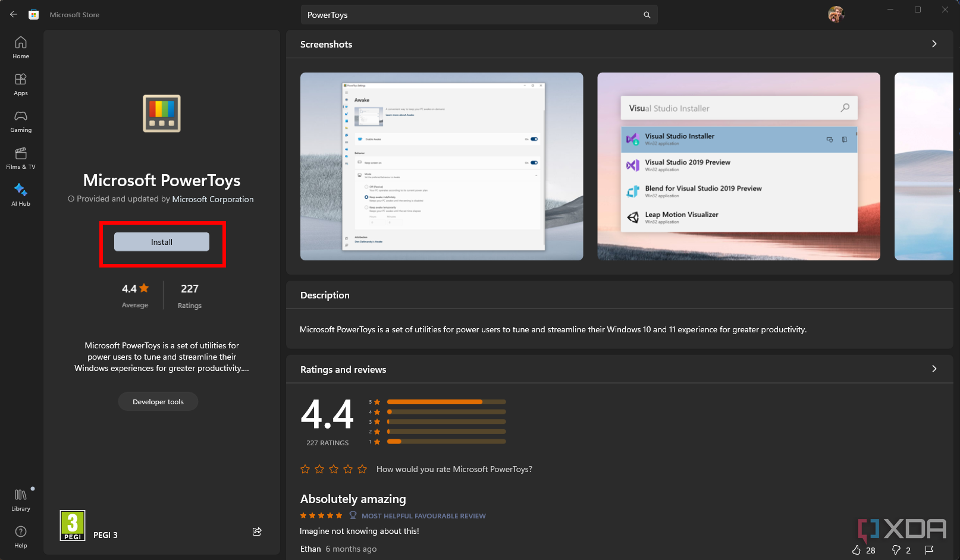Open the AI Hub section
The image size is (960, 560).
tap(21, 195)
